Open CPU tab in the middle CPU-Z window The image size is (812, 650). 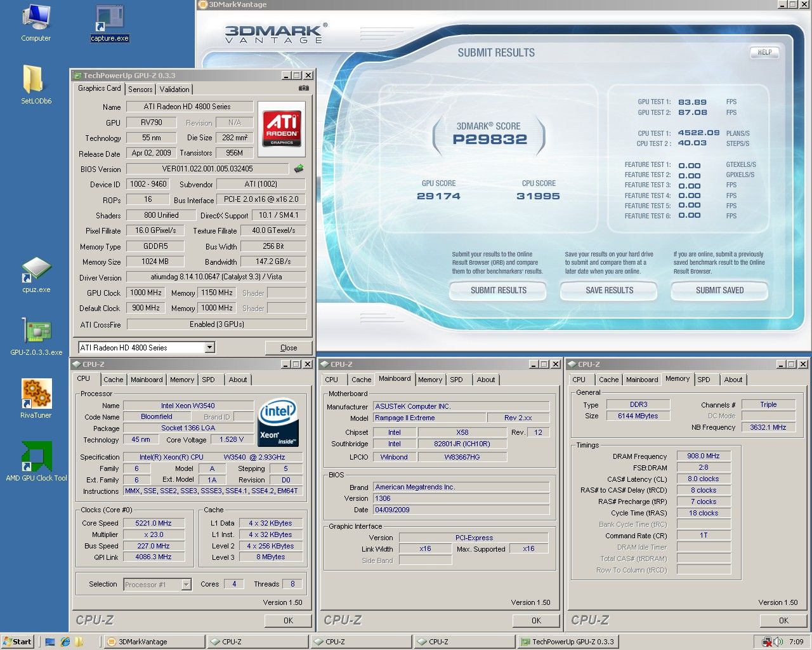pyautogui.click(x=331, y=380)
